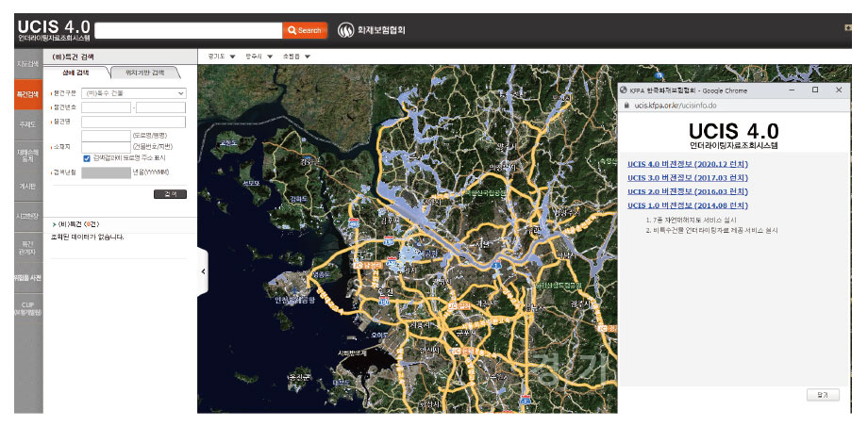Maximize the KFPA Chrome popup window
Screen dimensions: 868x426
815,90
